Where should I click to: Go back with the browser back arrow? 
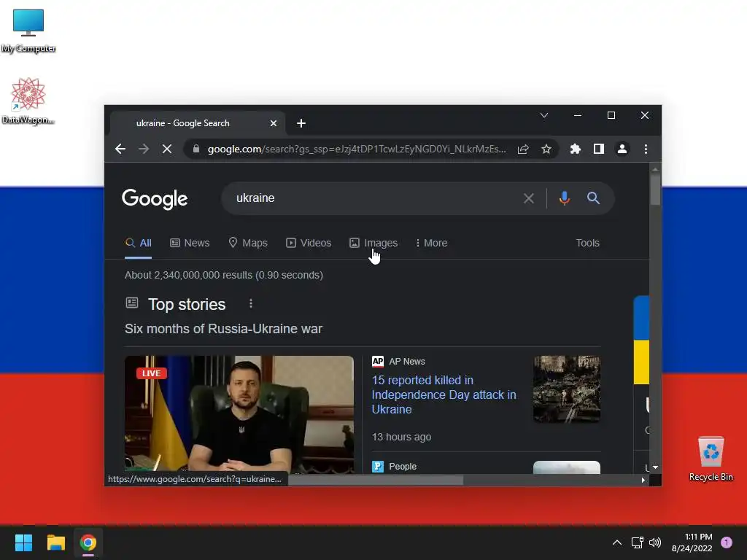click(120, 149)
